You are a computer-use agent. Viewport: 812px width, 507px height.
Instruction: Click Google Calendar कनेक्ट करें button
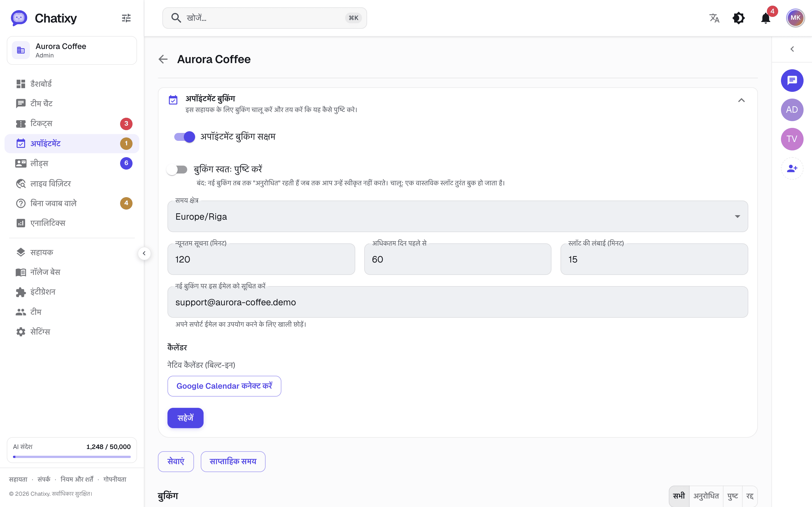pos(224,386)
